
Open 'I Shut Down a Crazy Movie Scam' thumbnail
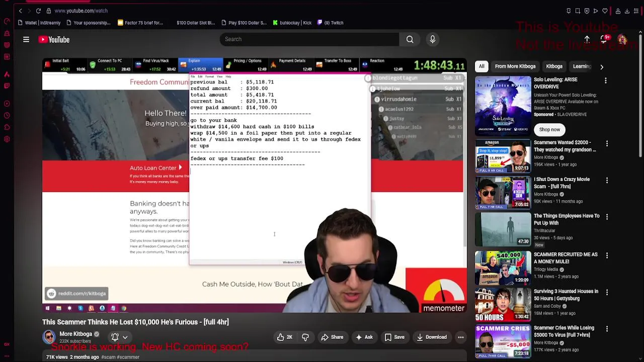coord(503,193)
